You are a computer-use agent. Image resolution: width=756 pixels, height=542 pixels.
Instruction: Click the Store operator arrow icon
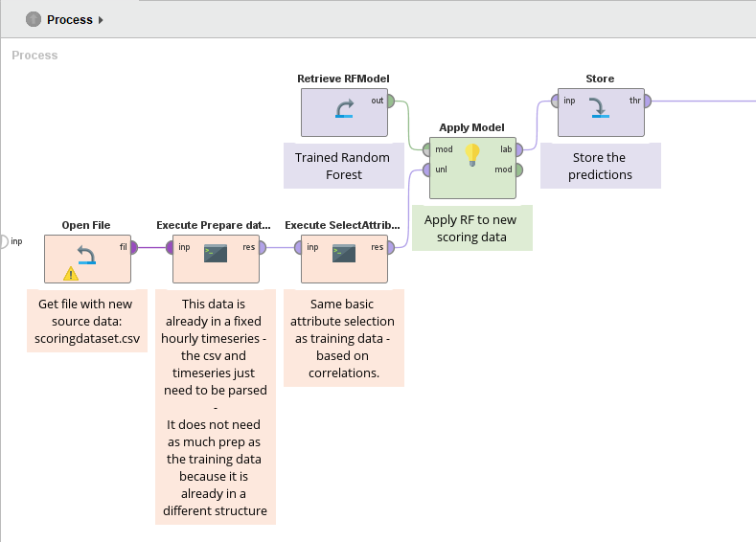click(x=600, y=108)
